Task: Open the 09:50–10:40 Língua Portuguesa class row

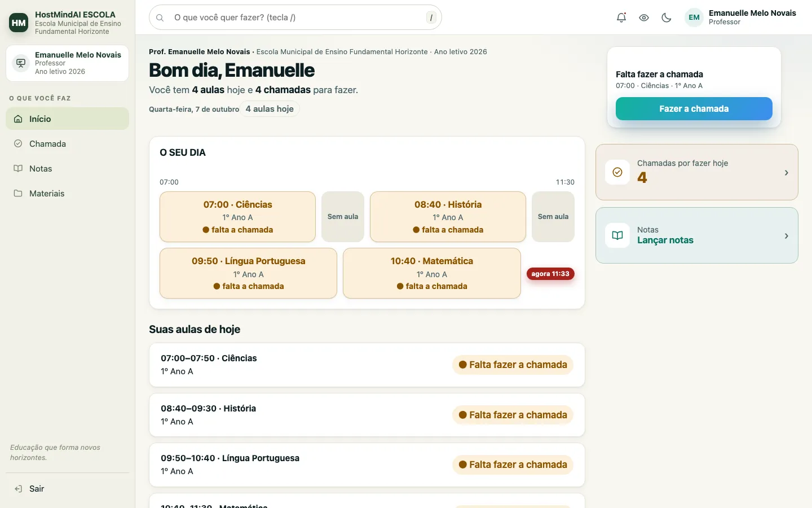Action: click(367, 465)
